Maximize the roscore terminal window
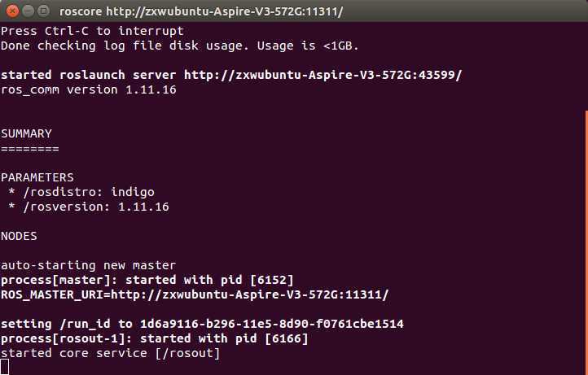This screenshot has width=588, height=375. pyautogui.click(x=44, y=11)
